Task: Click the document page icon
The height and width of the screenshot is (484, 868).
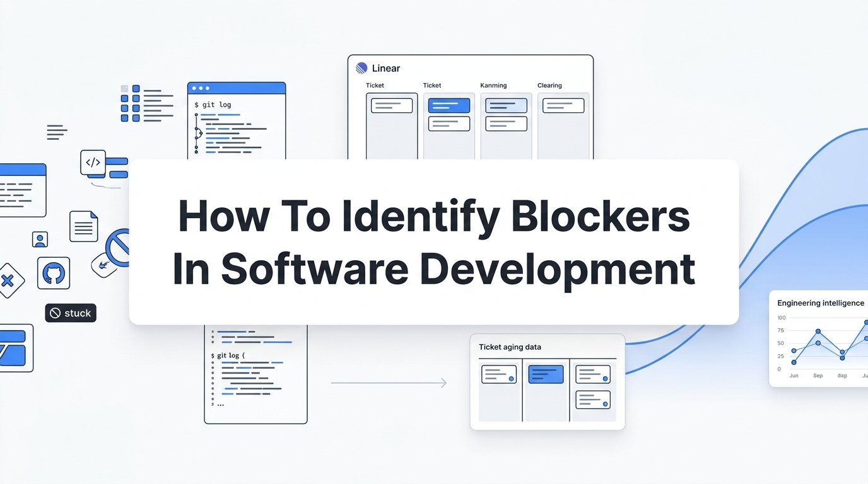Action: tap(84, 226)
